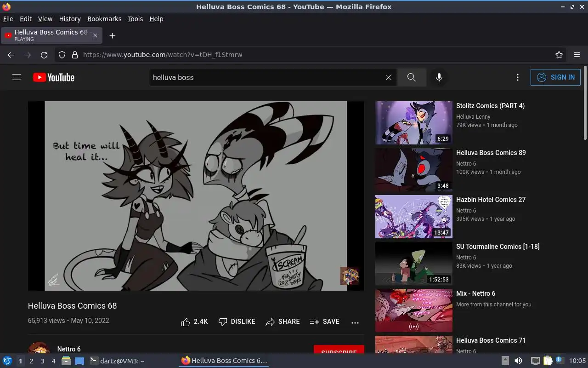This screenshot has height=368, width=588.
Task: Open a new browser tab
Action: pos(112,35)
